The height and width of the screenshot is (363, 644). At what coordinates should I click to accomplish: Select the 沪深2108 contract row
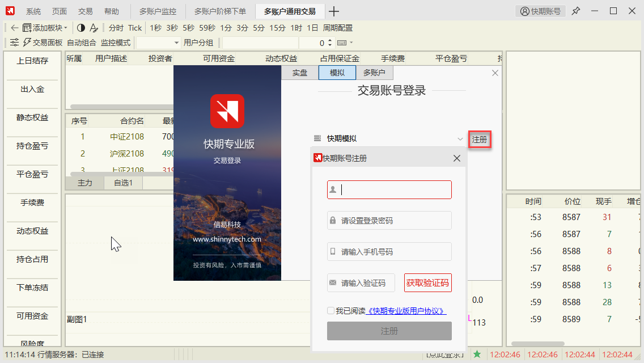coord(120,154)
